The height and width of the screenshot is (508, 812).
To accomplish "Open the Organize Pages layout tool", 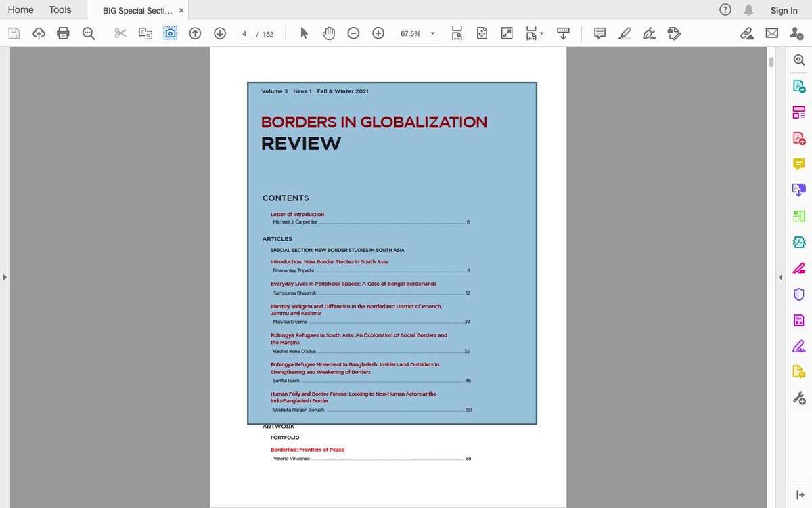I will [x=799, y=112].
